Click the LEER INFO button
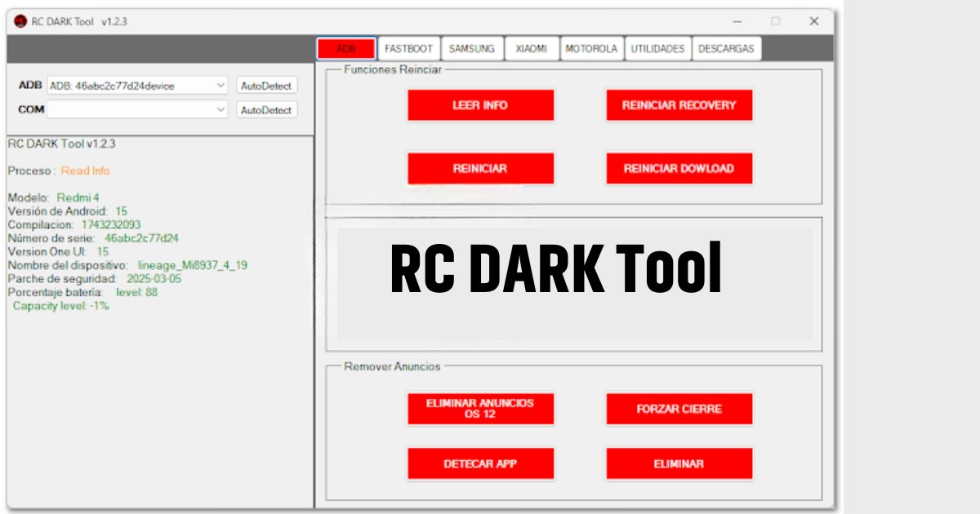The height and width of the screenshot is (514, 980). point(480,105)
